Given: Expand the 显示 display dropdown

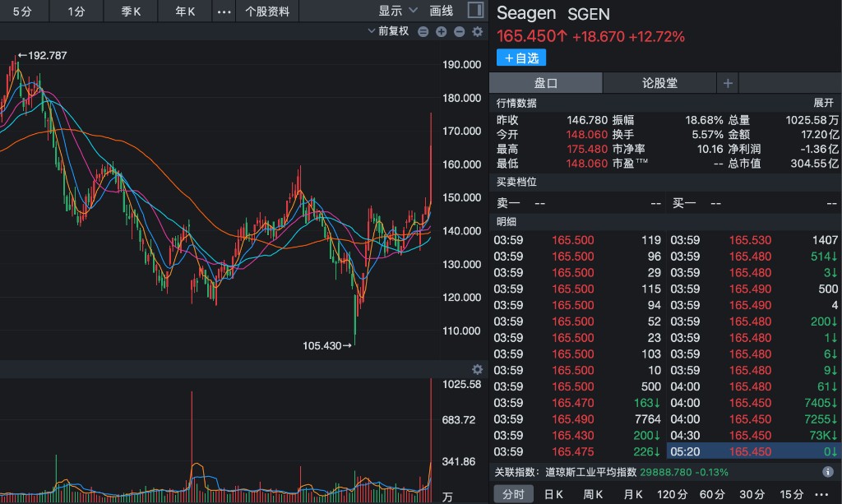Looking at the screenshot, I should coord(398,12).
